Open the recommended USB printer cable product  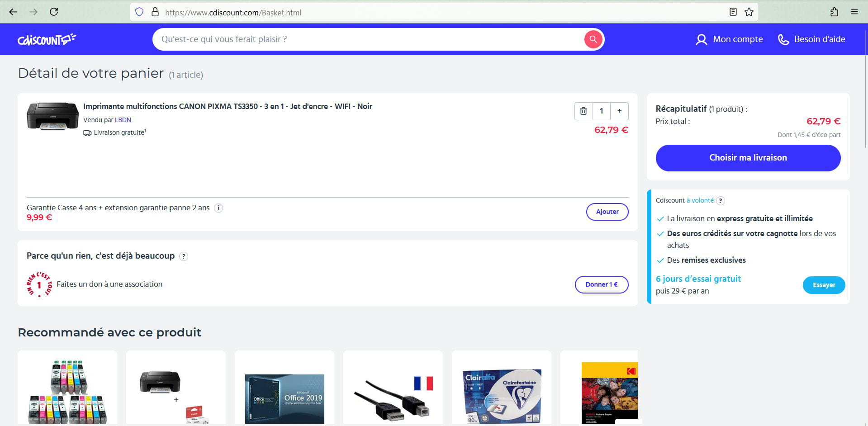(393, 388)
